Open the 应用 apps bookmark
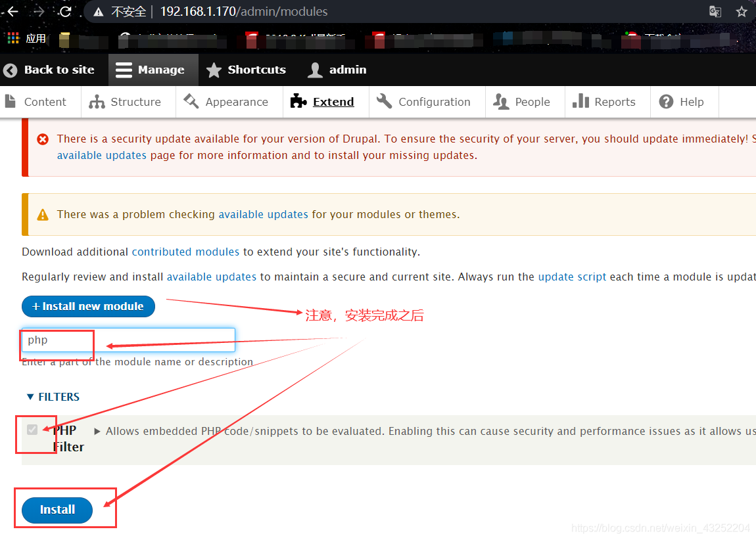Image resolution: width=756 pixels, height=540 pixels. 27,39
